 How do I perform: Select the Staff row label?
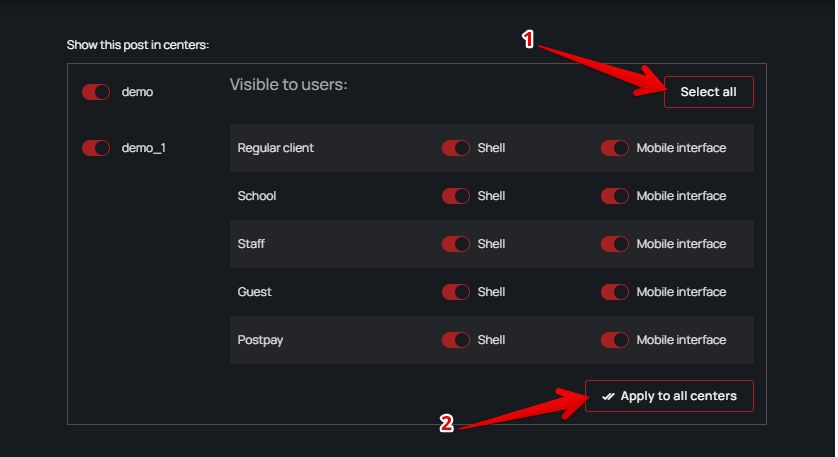pyautogui.click(x=251, y=244)
